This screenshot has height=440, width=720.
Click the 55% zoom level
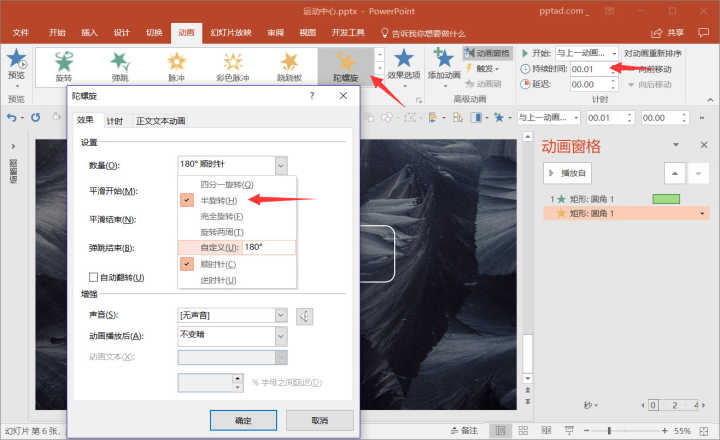tap(682, 431)
